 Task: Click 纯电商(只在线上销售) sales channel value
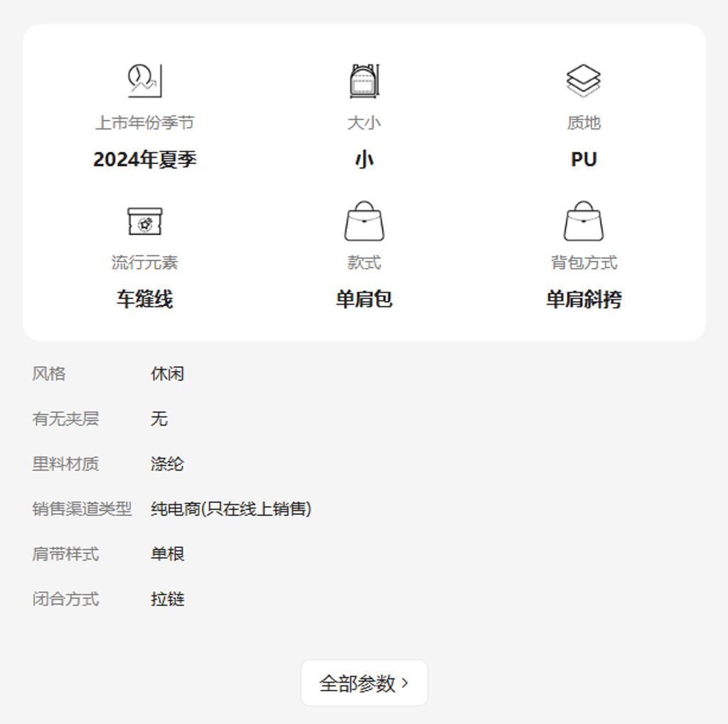pyautogui.click(x=231, y=509)
